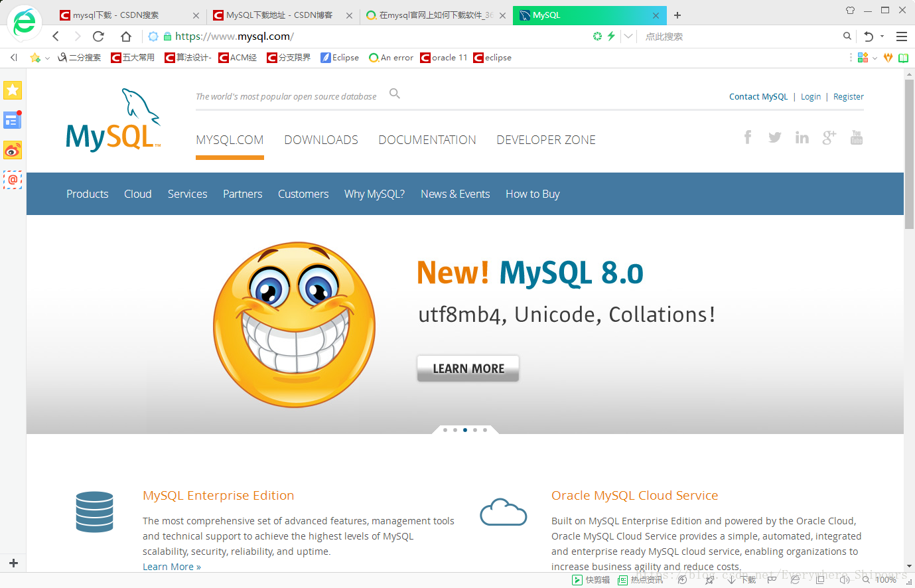The width and height of the screenshot is (915, 588).
Task: Open MySQL LinkedIn page icon
Action: (x=802, y=137)
